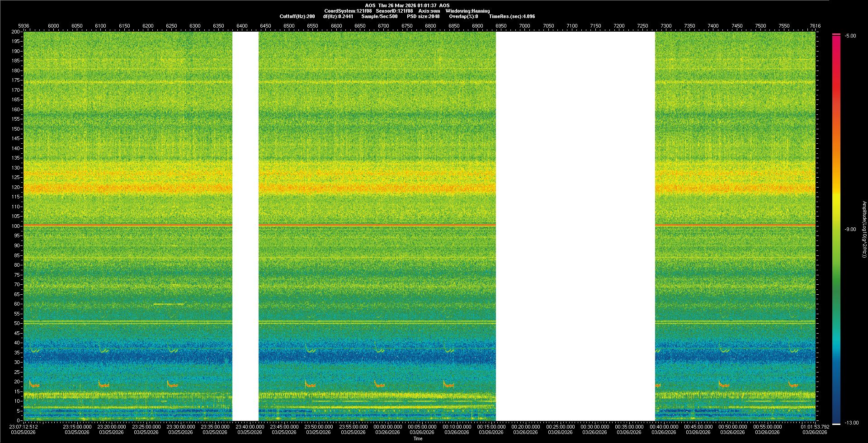Click the 6000 tick on the top axis
This screenshot has width=868, height=443.
(53, 26)
